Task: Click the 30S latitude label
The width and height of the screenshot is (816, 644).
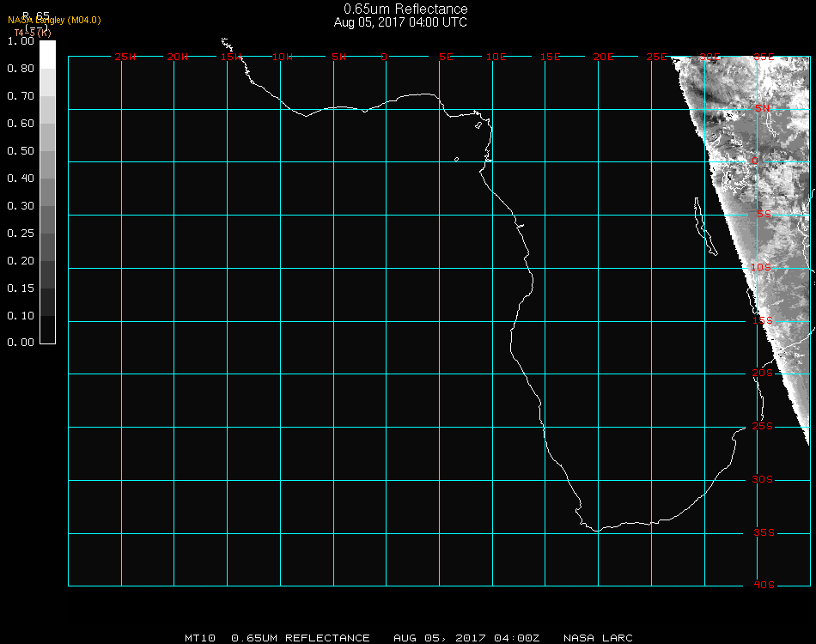Action: (x=763, y=479)
